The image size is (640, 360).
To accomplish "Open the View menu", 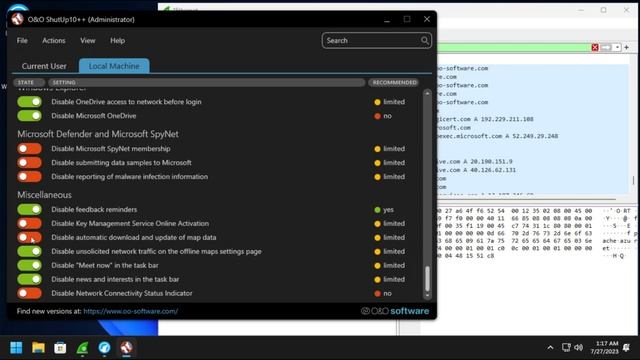I will click(87, 40).
